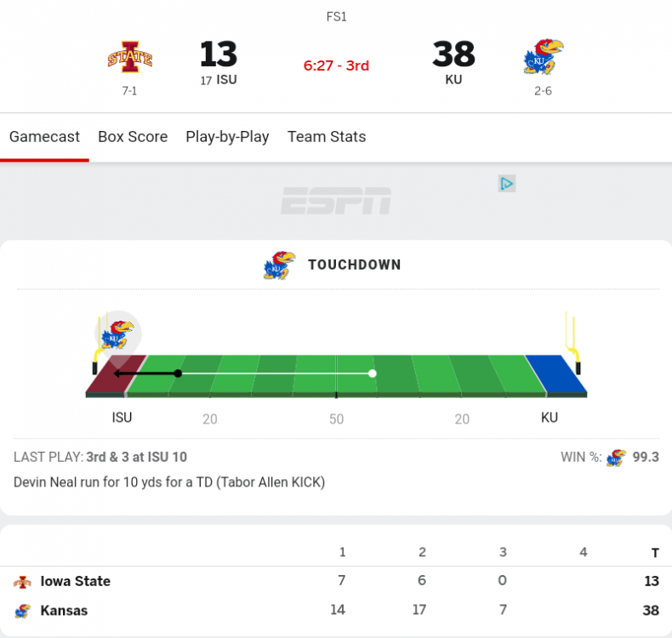The image size is (672, 638).
Task: Open the Play-by-Play tab
Action: tap(227, 137)
